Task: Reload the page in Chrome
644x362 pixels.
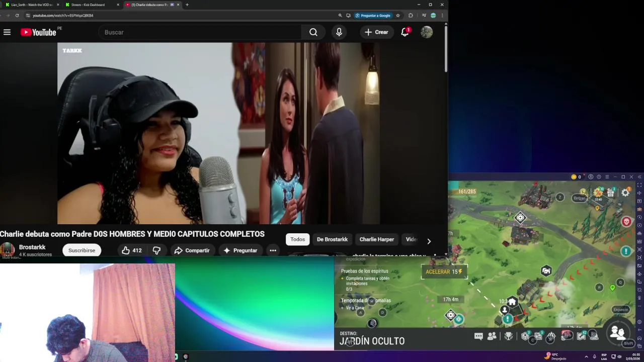Action: (17, 16)
